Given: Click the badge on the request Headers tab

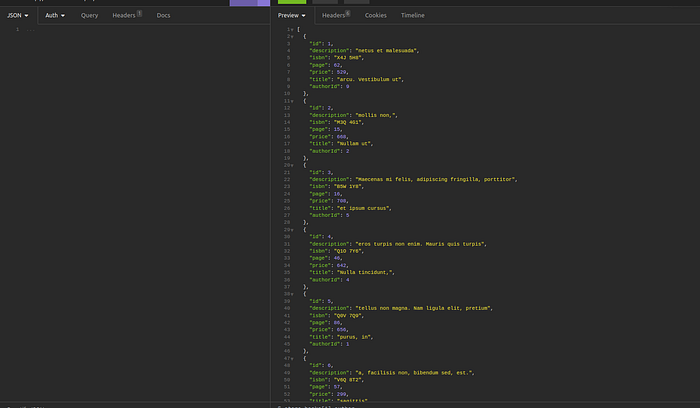Looking at the screenshot, I should tap(139, 13).
